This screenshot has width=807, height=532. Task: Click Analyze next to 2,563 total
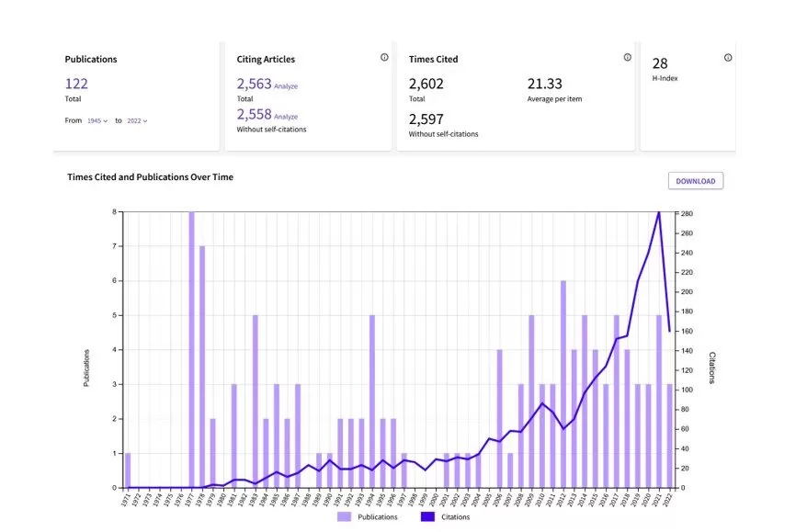tap(286, 86)
